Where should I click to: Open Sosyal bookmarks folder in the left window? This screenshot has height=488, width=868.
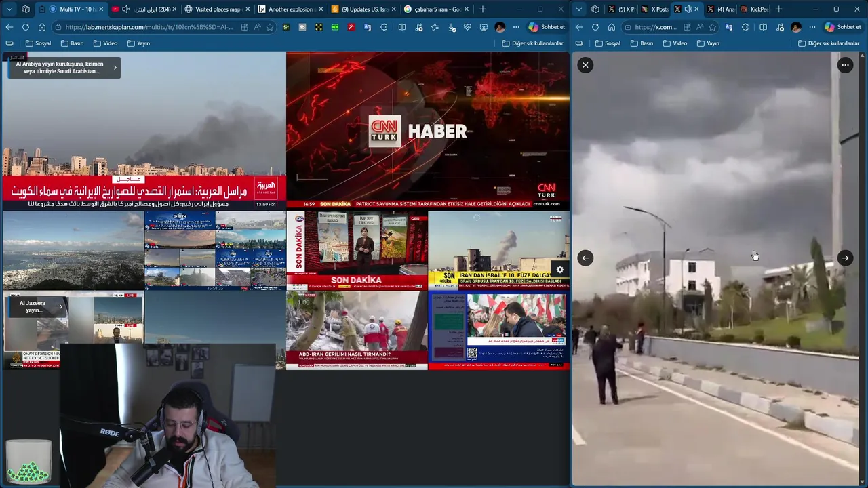(x=38, y=43)
